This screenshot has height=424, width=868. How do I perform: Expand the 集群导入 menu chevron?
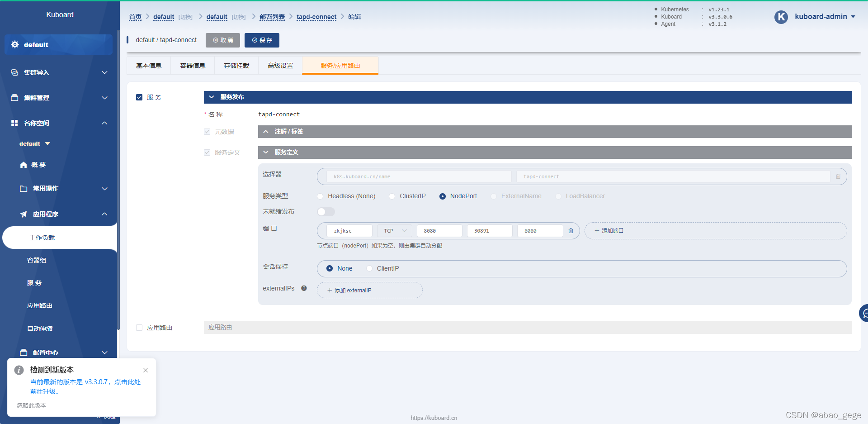(x=104, y=72)
